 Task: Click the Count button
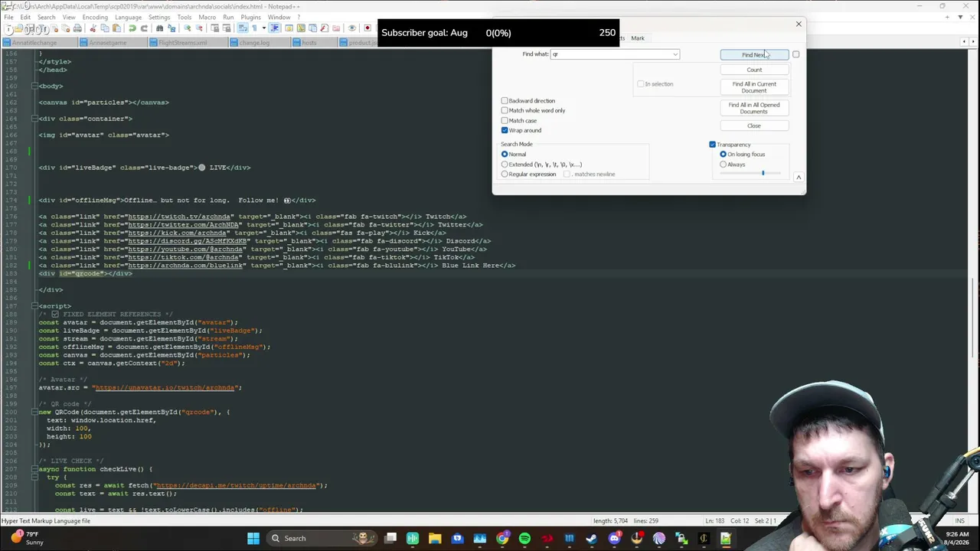pyautogui.click(x=754, y=70)
